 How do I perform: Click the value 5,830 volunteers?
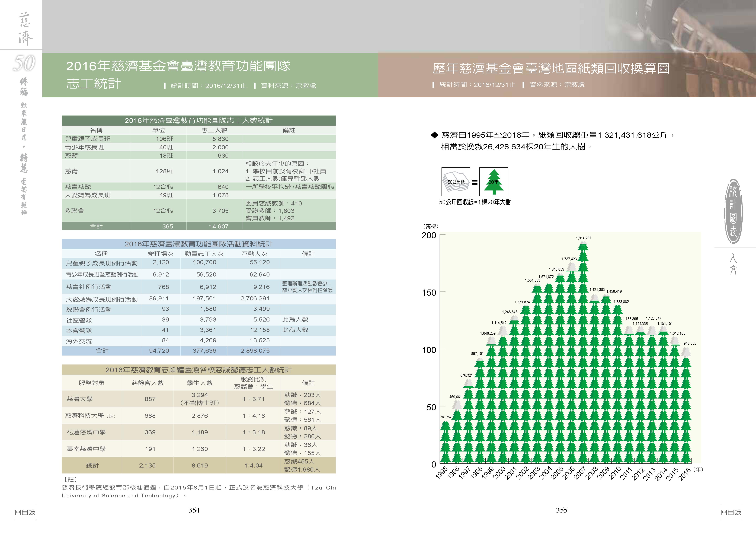click(x=220, y=139)
